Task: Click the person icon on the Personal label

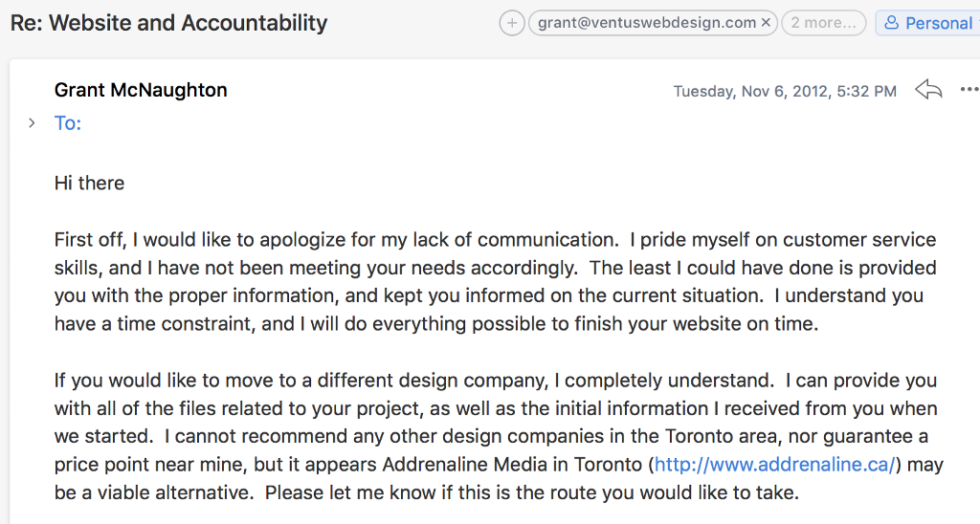Action: [x=892, y=23]
